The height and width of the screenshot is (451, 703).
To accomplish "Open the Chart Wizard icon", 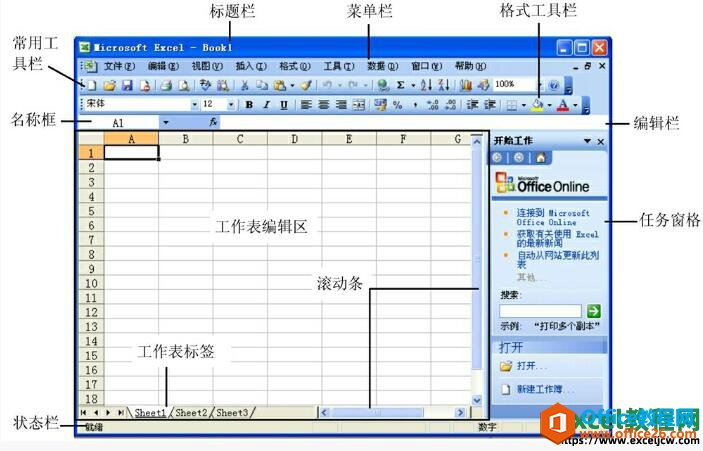I will pos(466,85).
